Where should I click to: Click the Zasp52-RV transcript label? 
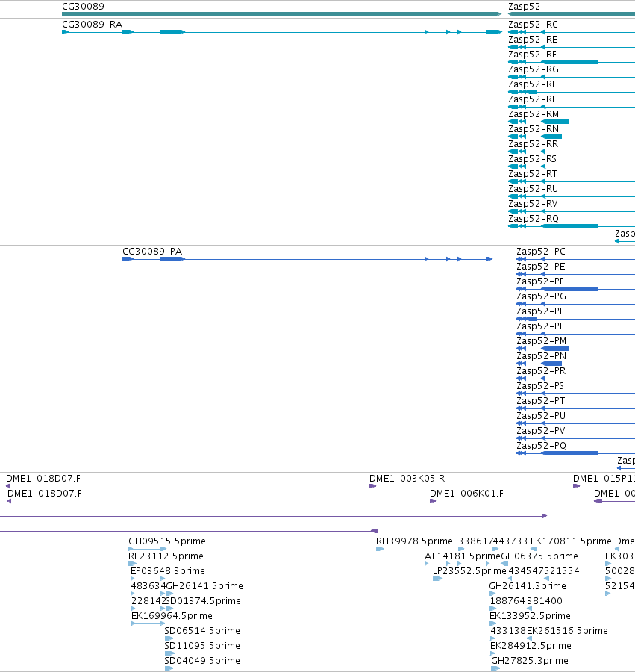pos(533,204)
